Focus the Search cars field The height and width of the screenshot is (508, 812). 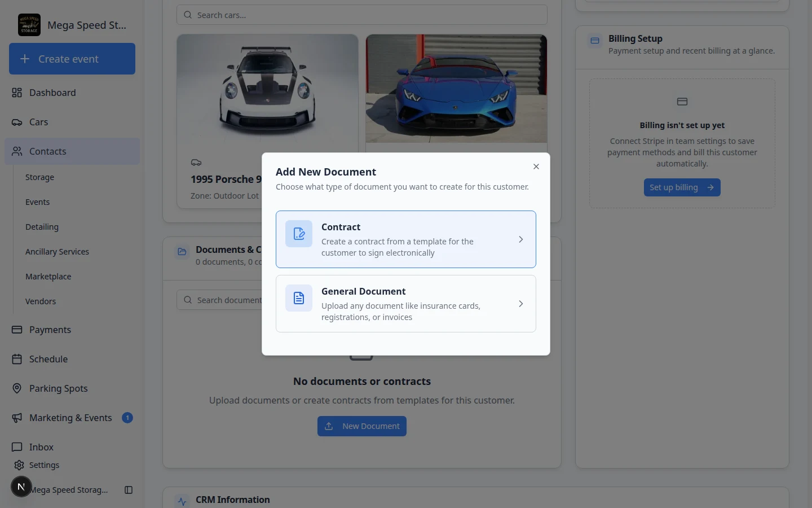[x=362, y=15]
